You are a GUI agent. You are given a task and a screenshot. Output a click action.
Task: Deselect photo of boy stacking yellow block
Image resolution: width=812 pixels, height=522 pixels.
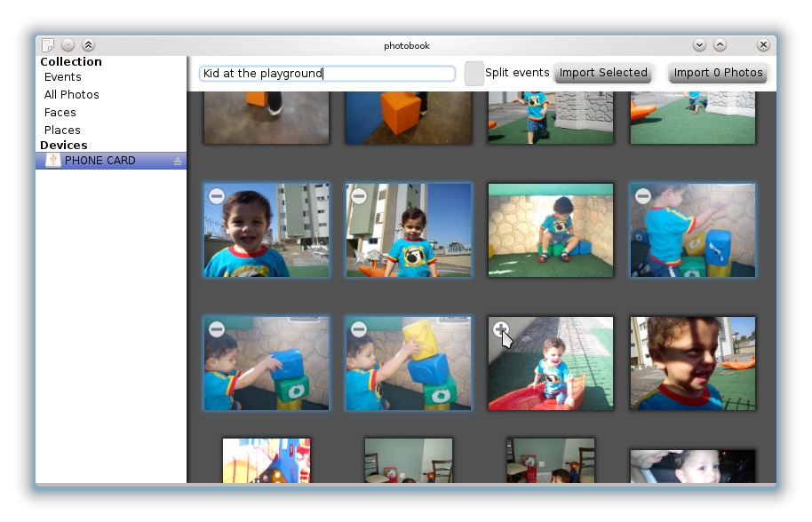tap(358, 329)
